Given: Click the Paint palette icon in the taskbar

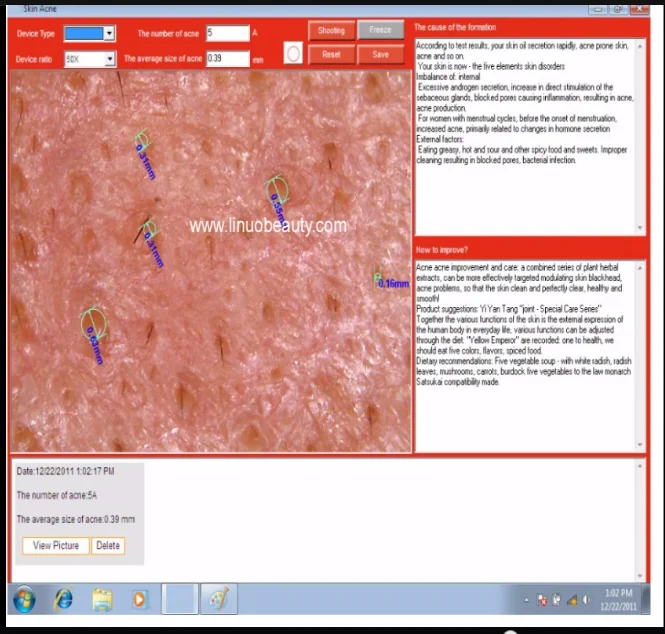Looking at the screenshot, I should click(x=218, y=600).
